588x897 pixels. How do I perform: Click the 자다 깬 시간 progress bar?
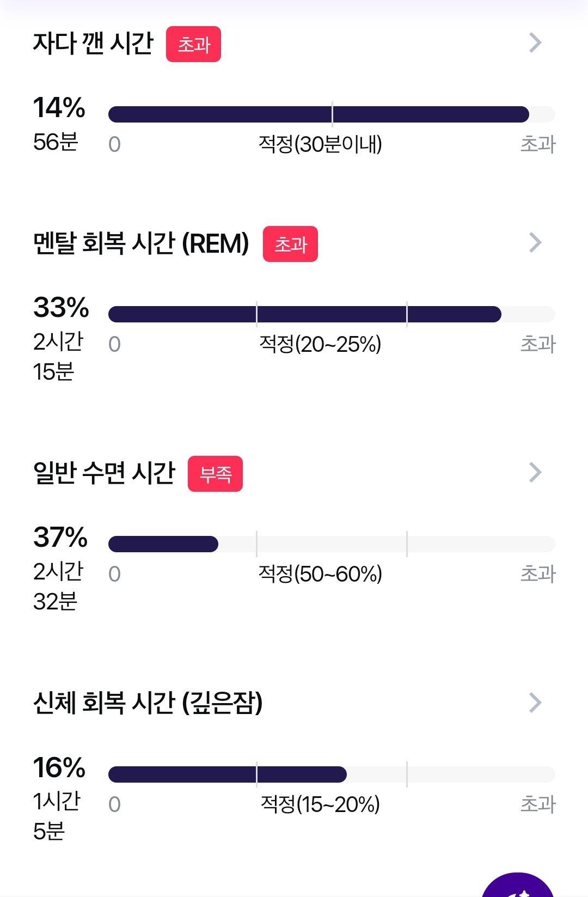(x=332, y=114)
